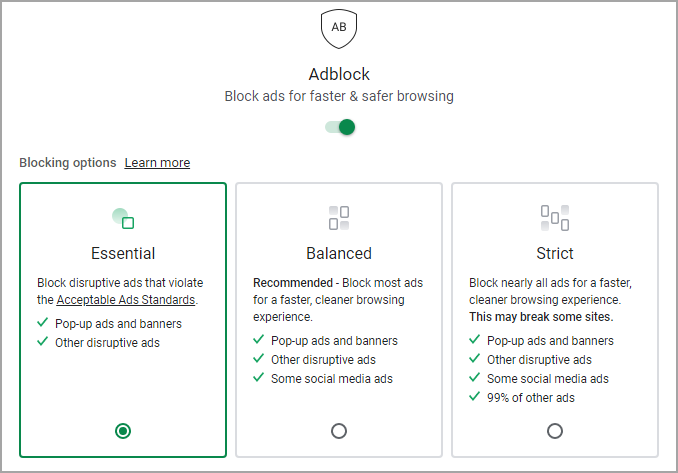Open the Acceptable Ads Standards link

(126, 300)
